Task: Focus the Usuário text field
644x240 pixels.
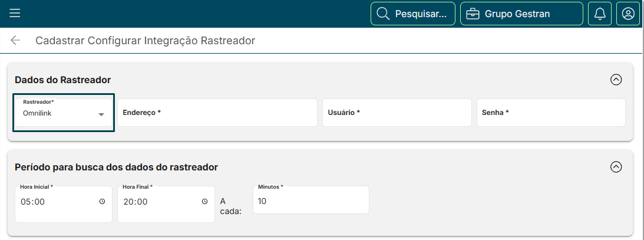Action: pos(397,113)
